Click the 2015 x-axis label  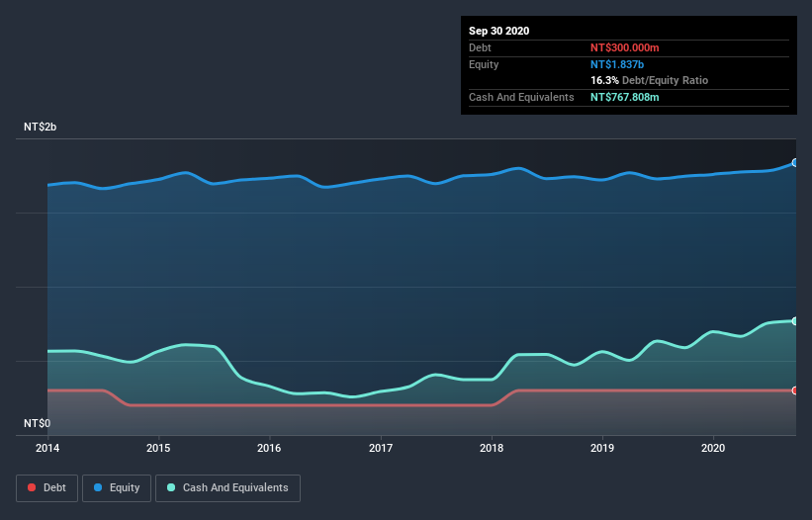pos(158,448)
